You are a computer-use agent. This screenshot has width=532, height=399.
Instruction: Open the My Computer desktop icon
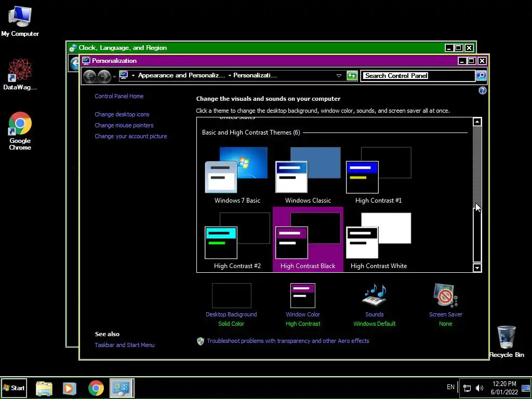(20, 21)
